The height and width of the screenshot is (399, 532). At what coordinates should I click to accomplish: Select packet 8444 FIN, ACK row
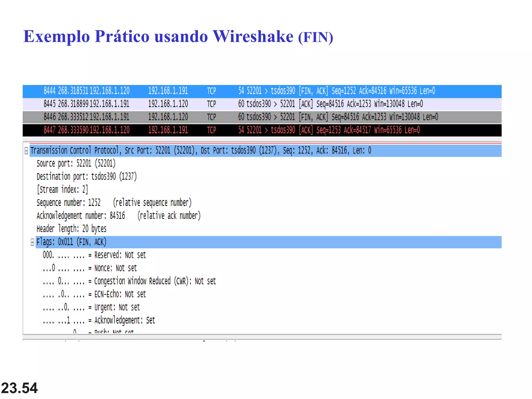(262, 91)
